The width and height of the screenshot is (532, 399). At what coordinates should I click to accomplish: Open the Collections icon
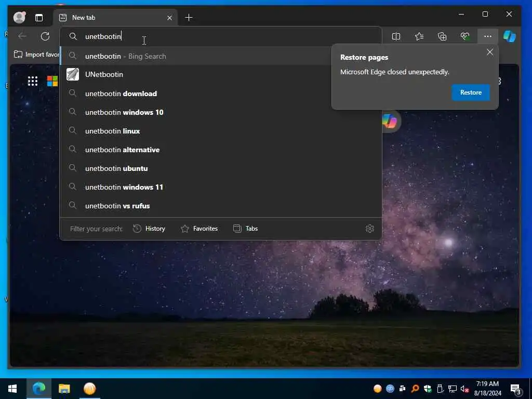[442, 36]
